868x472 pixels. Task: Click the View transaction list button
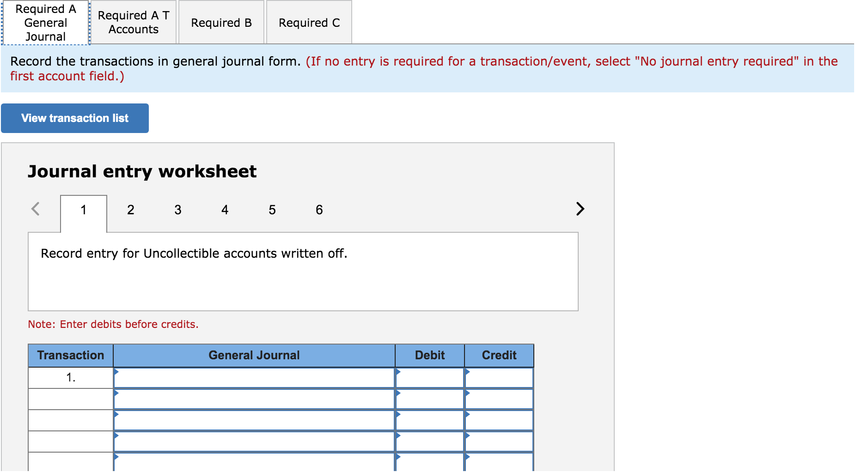pyautogui.click(x=74, y=118)
